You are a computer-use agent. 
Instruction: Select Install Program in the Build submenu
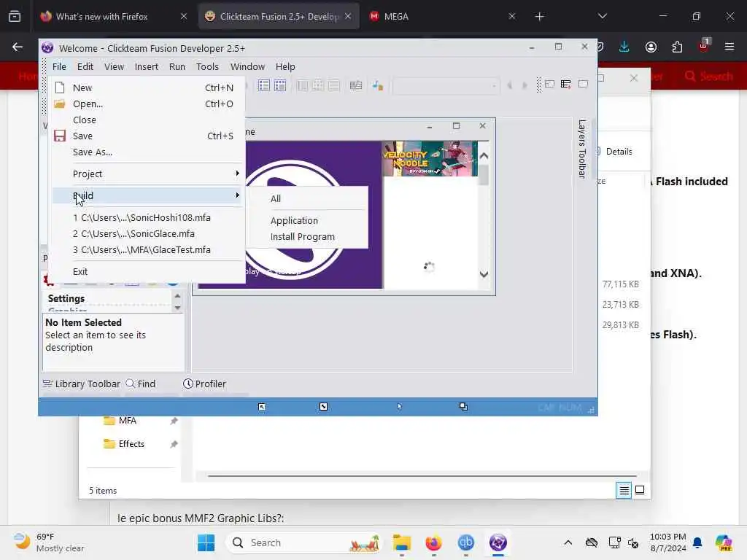(308, 237)
